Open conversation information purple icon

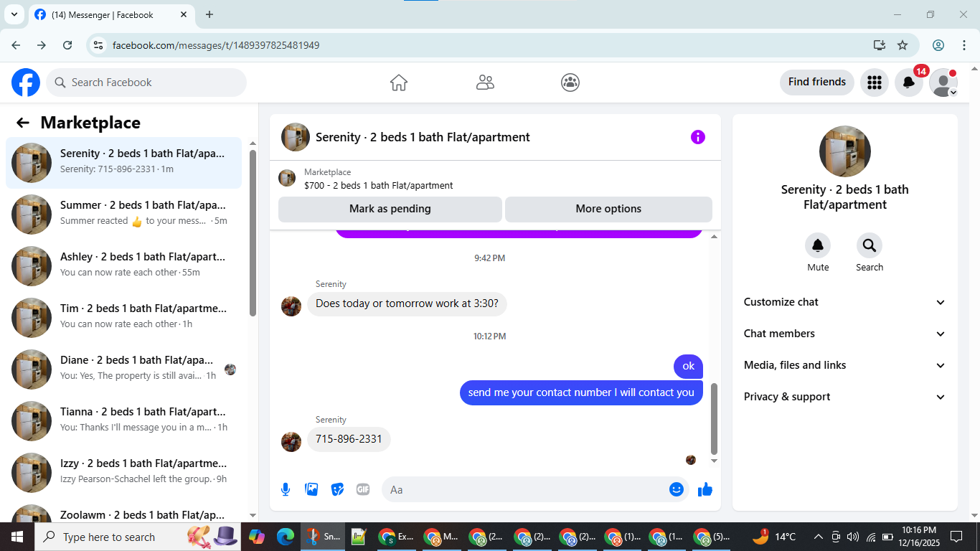pos(698,137)
